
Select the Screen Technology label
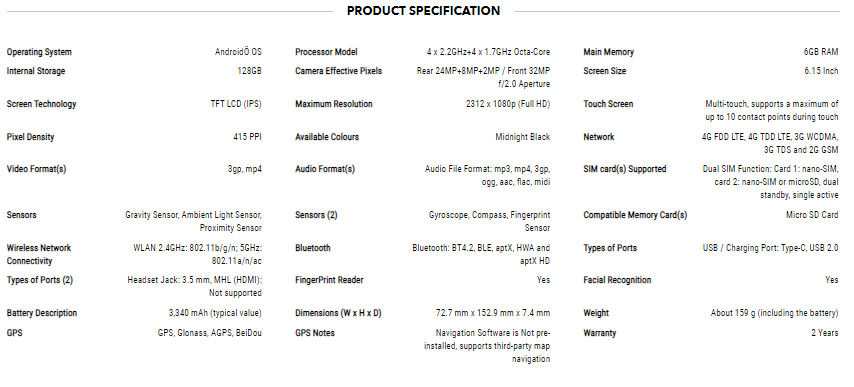(41, 104)
